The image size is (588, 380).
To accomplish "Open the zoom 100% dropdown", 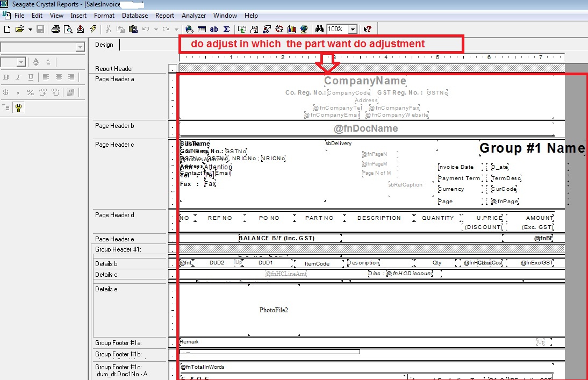I will (x=353, y=29).
